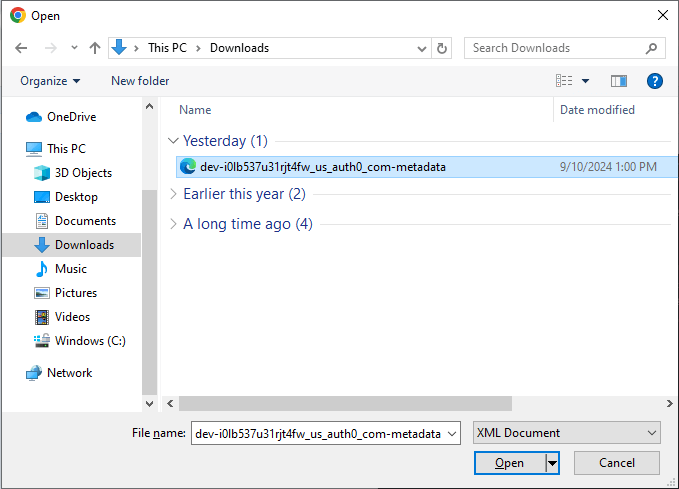Collapse the Yesterday (1) group
The image size is (679, 489).
(174, 141)
